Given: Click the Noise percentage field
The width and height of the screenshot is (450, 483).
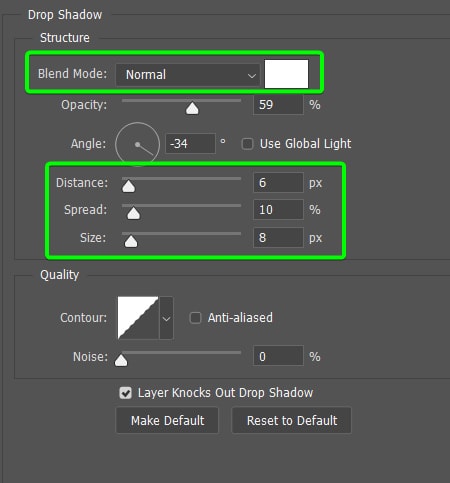Looking at the screenshot, I should [278, 356].
